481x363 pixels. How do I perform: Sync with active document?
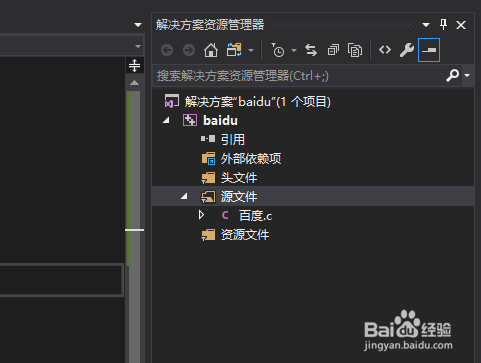pos(311,50)
